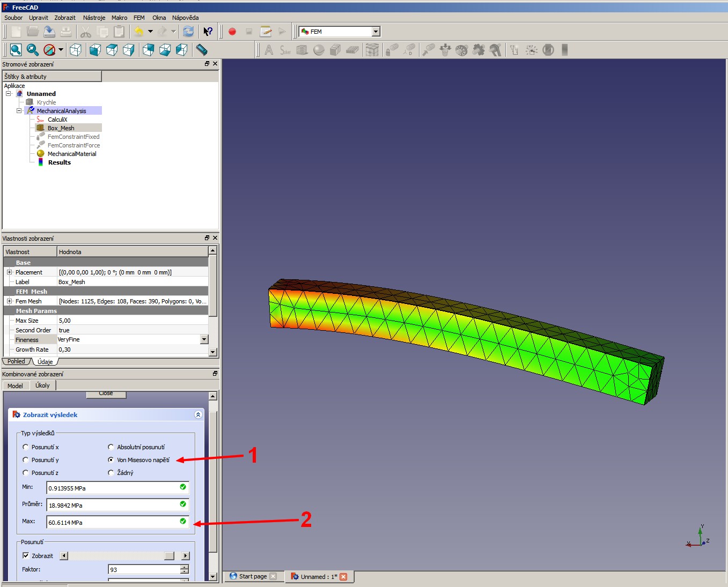Select the axonometric view cube icon
The width and height of the screenshot is (728, 587).
pyautogui.click(x=76, y=50)
